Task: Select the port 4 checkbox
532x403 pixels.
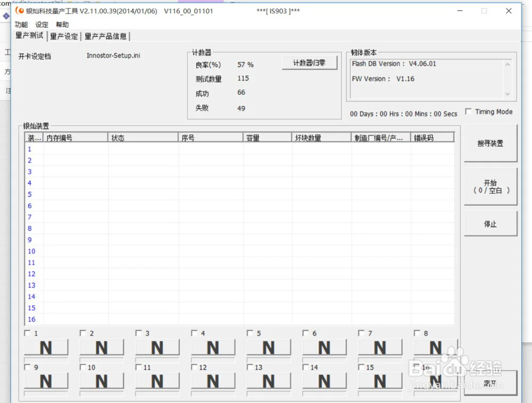Action: (194, 333)
